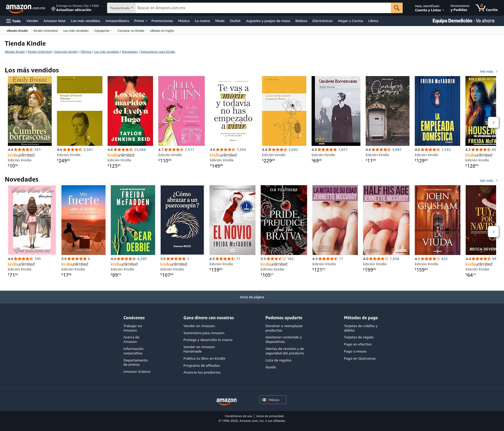Open Comerás flores book cover
The width and height of the screenshot is (504, 431).
point(284,111)
